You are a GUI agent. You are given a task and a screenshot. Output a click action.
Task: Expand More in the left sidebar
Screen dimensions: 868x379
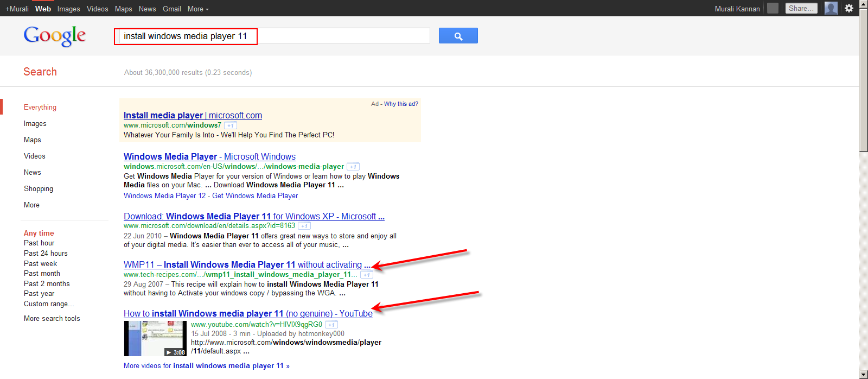[31, 205]
